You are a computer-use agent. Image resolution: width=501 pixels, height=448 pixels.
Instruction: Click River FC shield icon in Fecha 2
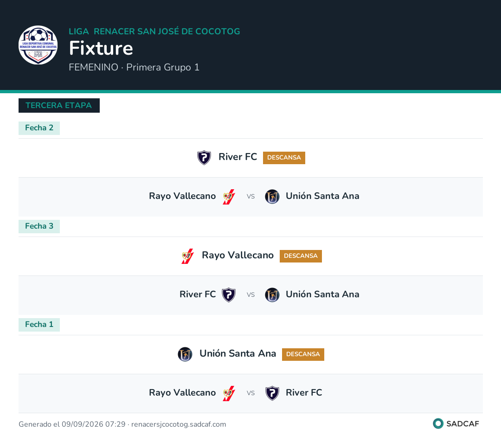204,158
